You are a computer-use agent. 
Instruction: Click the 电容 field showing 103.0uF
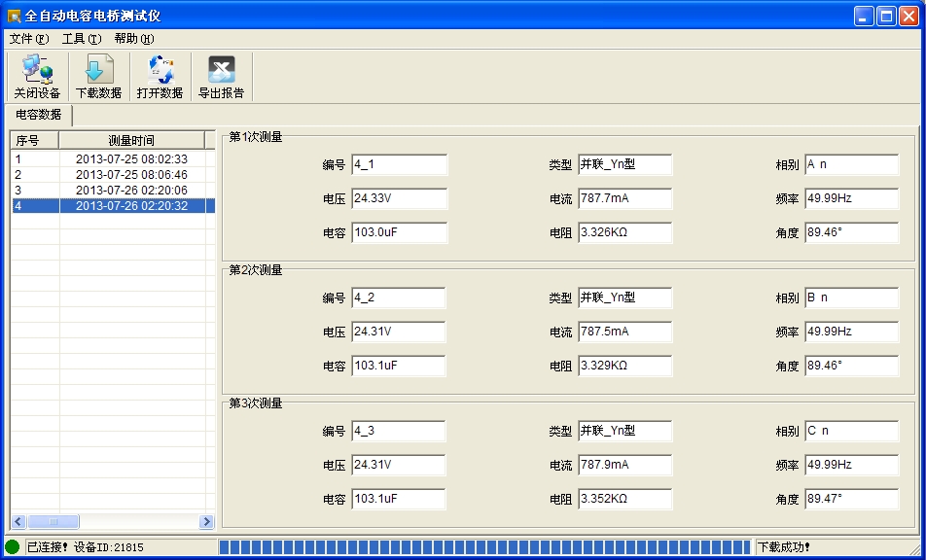(x=399, y=232)
